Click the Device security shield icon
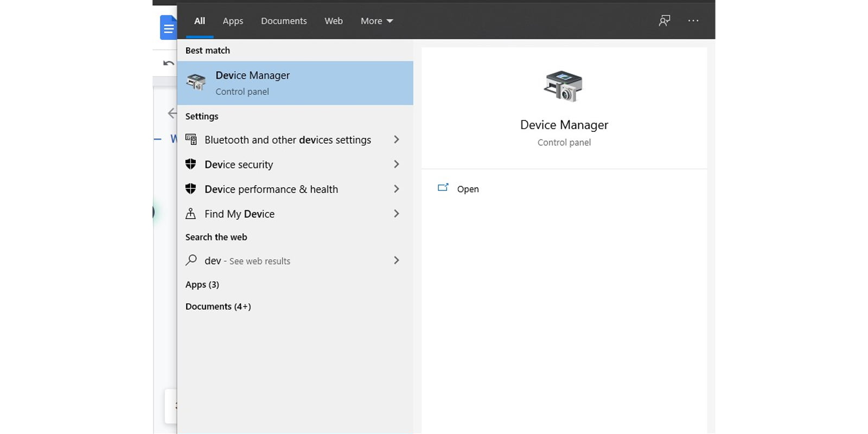 tap(190, 164)
